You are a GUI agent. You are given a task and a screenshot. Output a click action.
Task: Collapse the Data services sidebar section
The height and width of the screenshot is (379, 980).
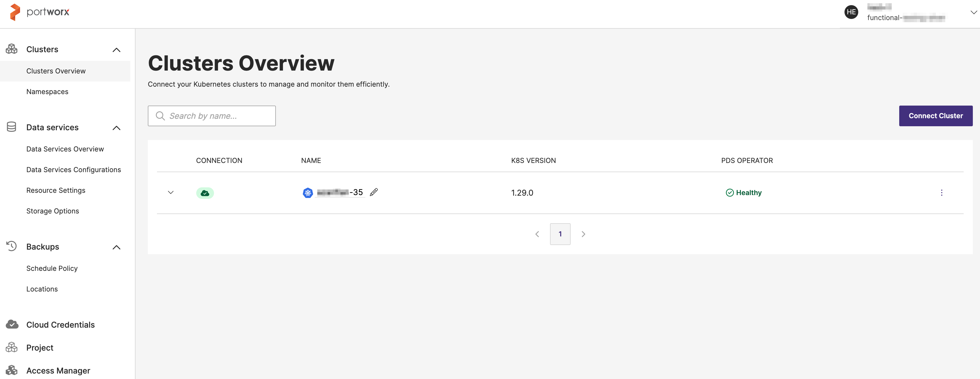click(x=116, y=128)
